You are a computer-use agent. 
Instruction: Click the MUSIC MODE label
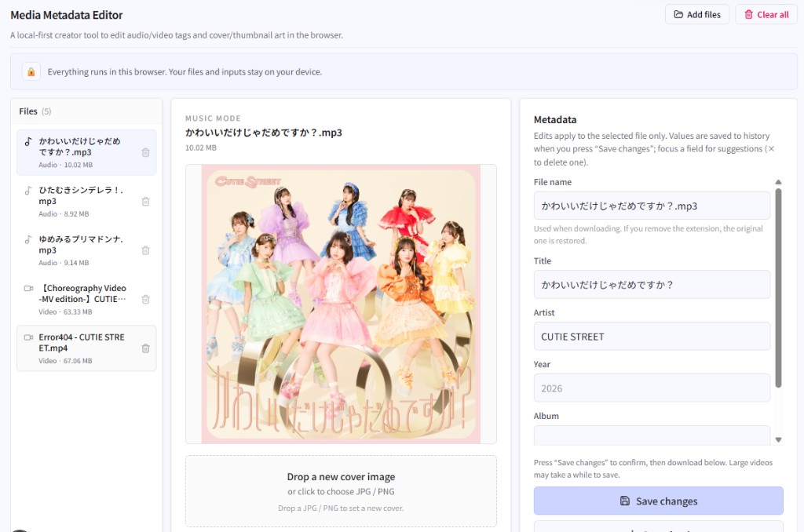click(213, 118)
